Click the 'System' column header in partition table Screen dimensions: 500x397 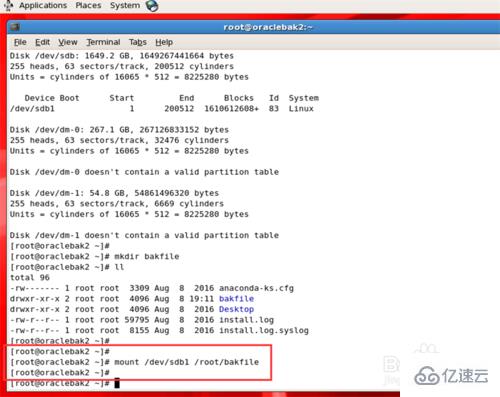coord(304,98)
